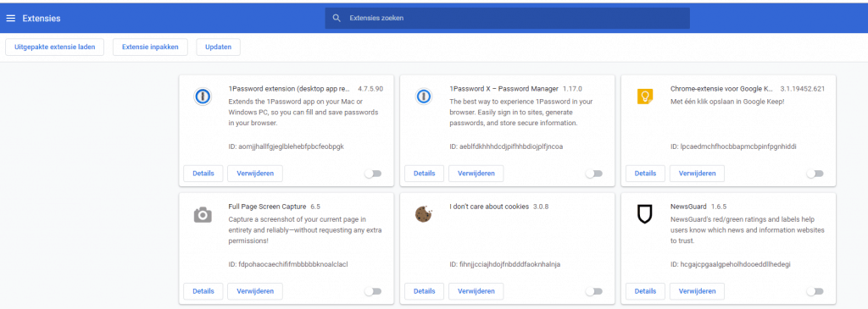Click Verwijderen on Google Keep extension card

pyautogui.click(x=697, y=174)
